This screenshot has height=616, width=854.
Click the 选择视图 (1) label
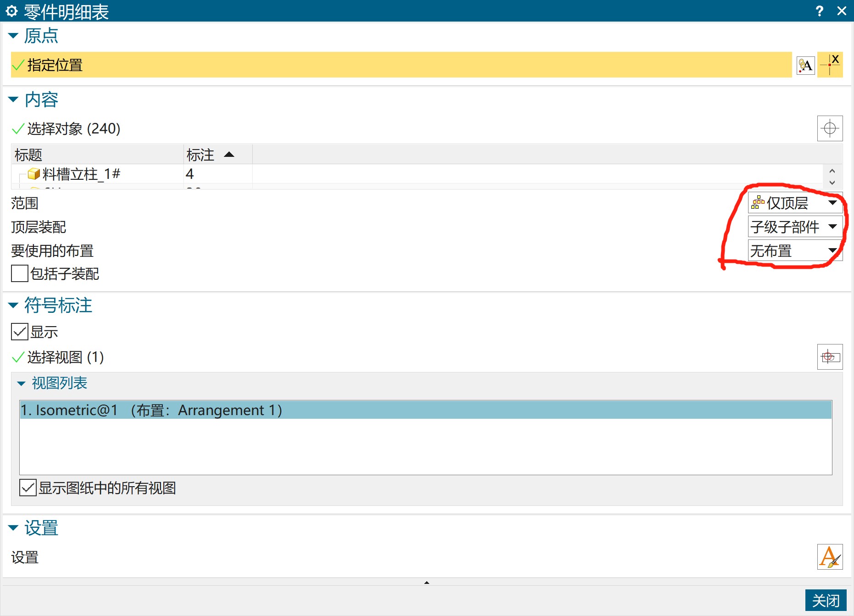66,357
